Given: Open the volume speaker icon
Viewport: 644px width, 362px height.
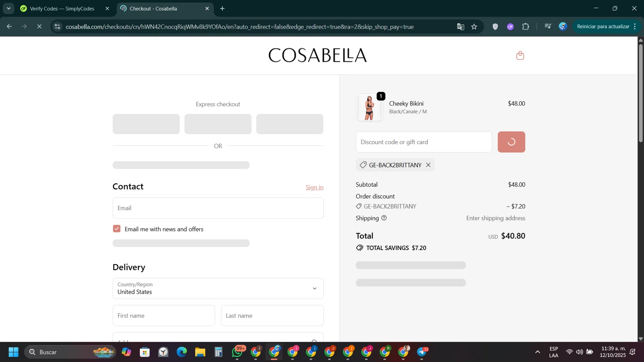Looking at the screenshot, I should point(580,352).
